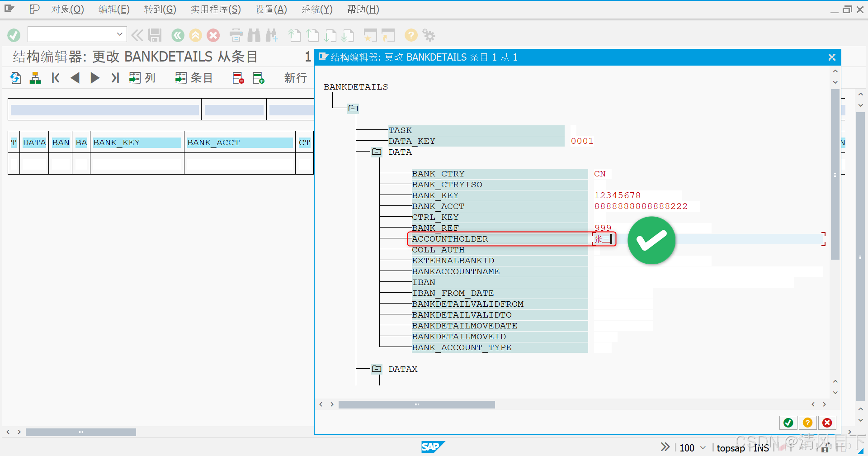The width and height of the screenshot is (868, 456).
Task: Click the yellow Exit arrow icon
Action: (x=196, y=35)
